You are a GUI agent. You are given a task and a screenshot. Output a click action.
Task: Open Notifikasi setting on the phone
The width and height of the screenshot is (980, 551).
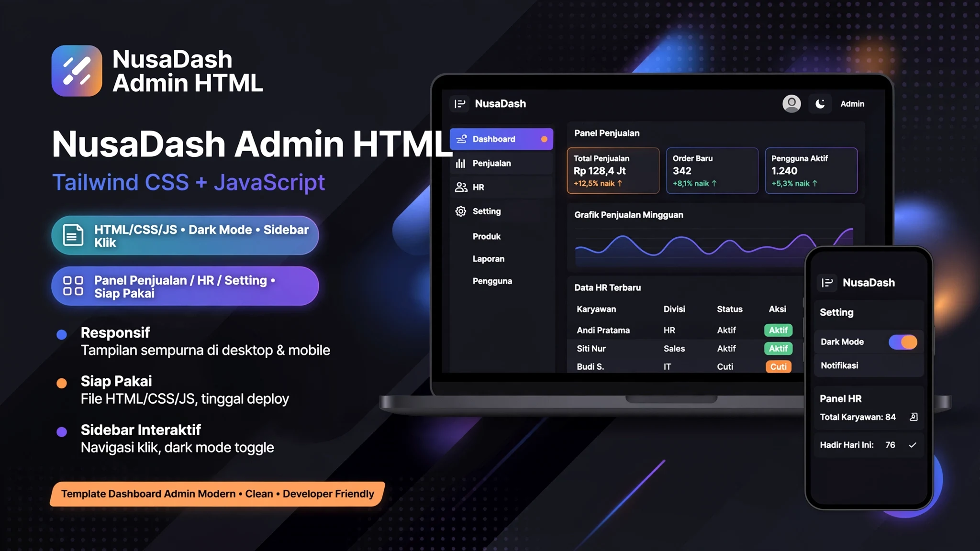[x=869, y=365]
